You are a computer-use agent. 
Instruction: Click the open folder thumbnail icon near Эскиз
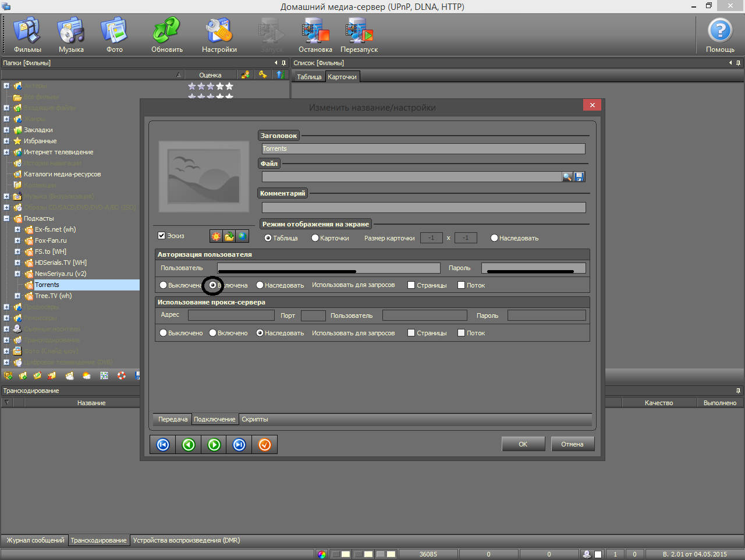pos(229,236)
